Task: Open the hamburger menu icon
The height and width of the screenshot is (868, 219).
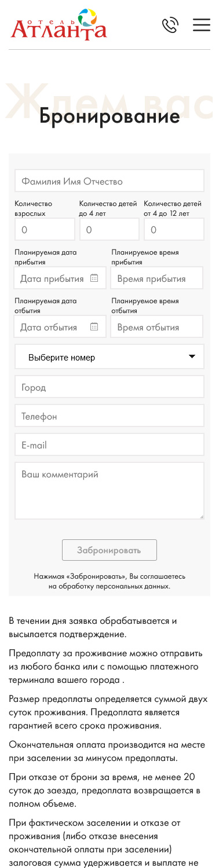Action: [202, 25]
